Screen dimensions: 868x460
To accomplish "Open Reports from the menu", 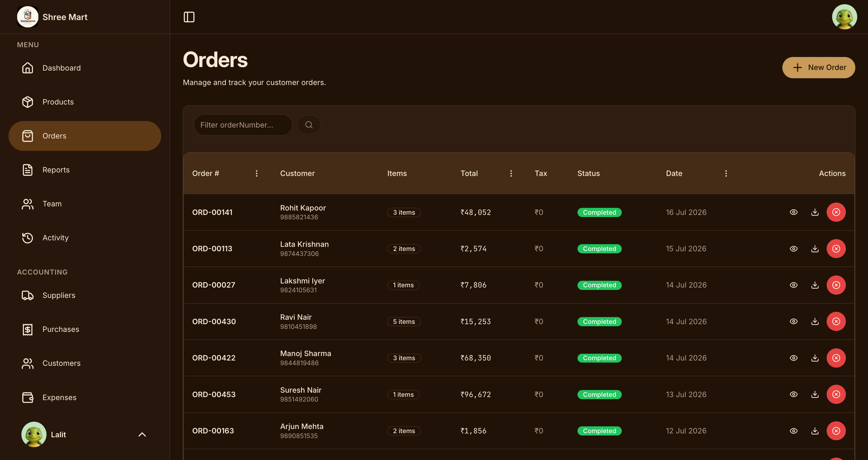I will (85, 170).
